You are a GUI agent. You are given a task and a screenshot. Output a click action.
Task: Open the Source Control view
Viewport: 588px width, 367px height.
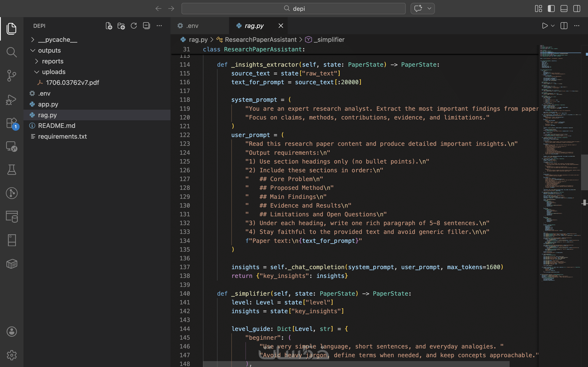coord(11,76)
